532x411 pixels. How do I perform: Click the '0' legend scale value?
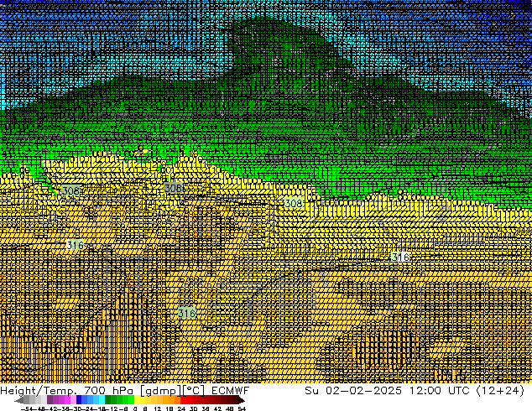click(x=135, y=408)
